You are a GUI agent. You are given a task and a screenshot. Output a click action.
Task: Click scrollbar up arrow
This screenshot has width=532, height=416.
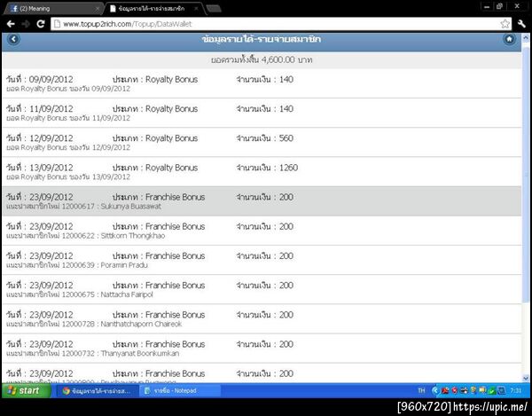pyautogui.click(x=526, y=38)
